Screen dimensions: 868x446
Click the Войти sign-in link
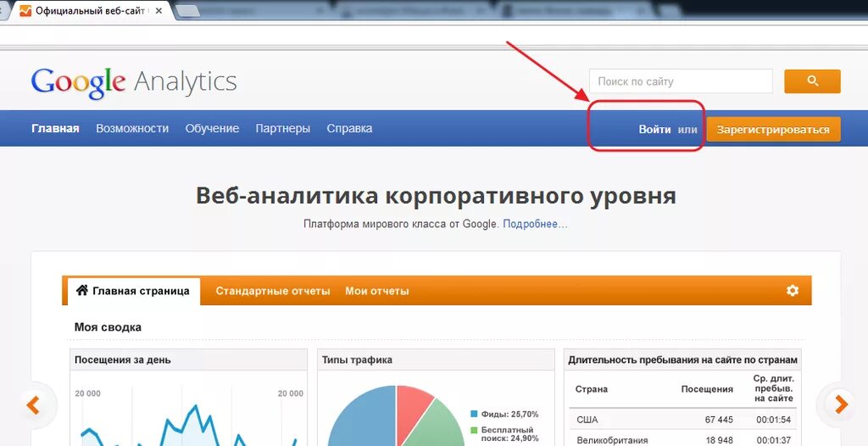coord(655,130)
